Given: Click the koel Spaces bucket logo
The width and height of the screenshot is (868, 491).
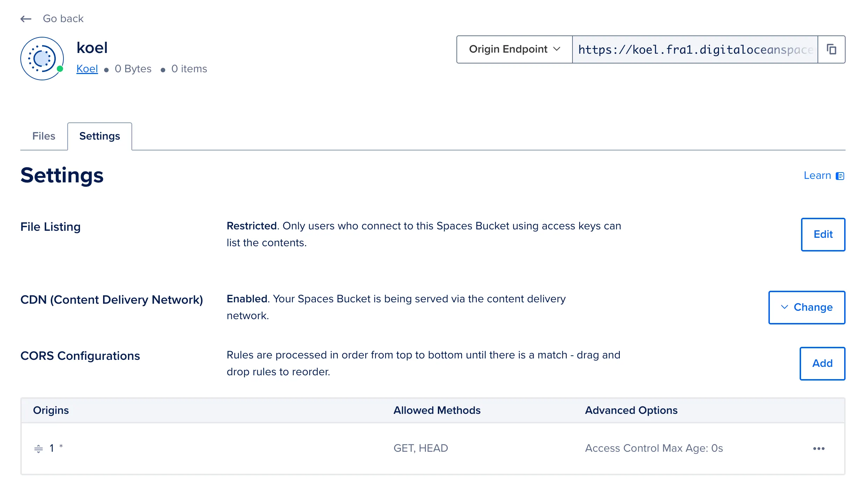Looking at the screenshot, I should click(x=42, y=59).
